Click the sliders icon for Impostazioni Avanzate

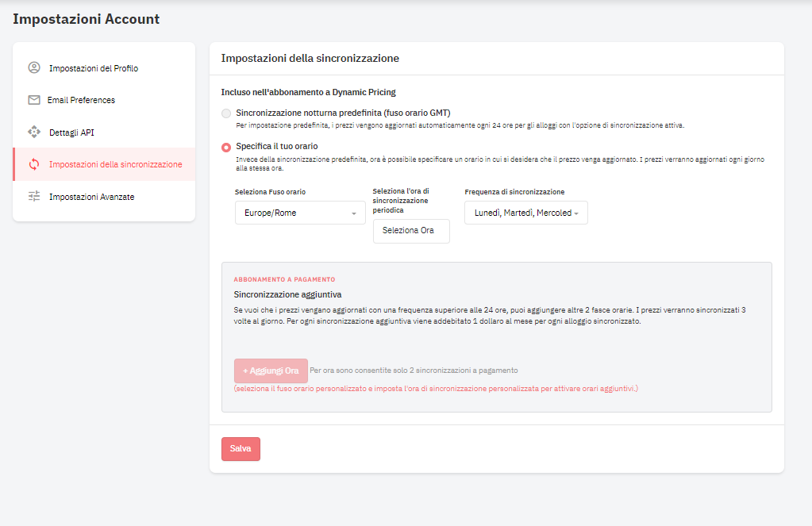click(34, 196)
